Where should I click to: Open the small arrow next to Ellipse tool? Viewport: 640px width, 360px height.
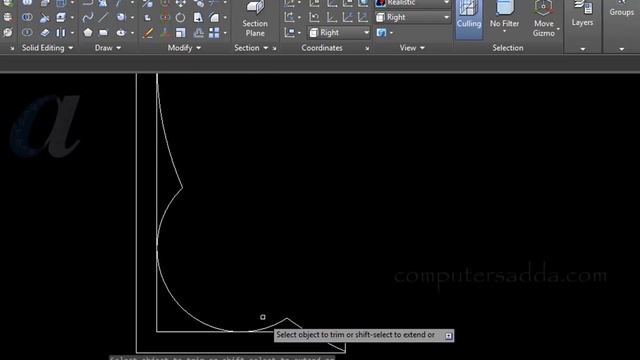click(x=132, y=33)
